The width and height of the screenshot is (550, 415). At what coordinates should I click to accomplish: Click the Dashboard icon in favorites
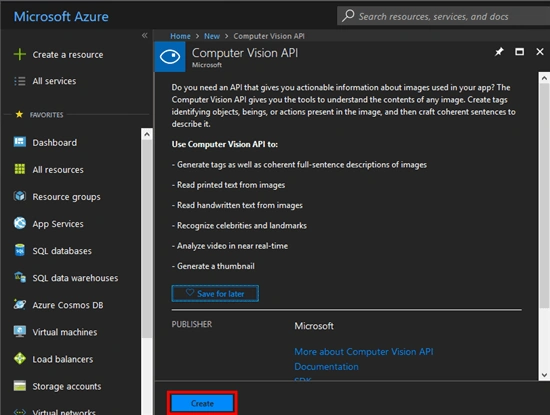point(20,142)
